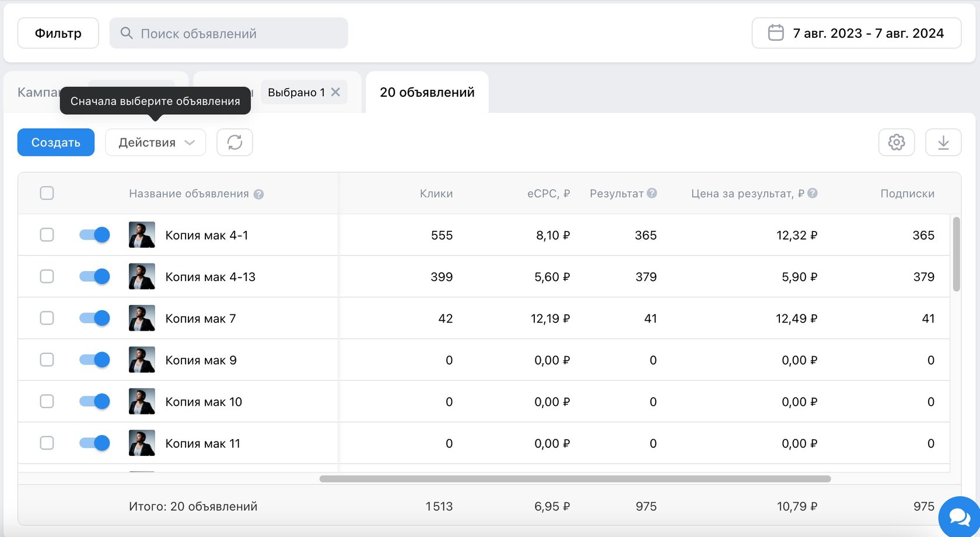Screen dimensions: 980x537
Task: Open table settings gear icon
Action: pos(897,142)
